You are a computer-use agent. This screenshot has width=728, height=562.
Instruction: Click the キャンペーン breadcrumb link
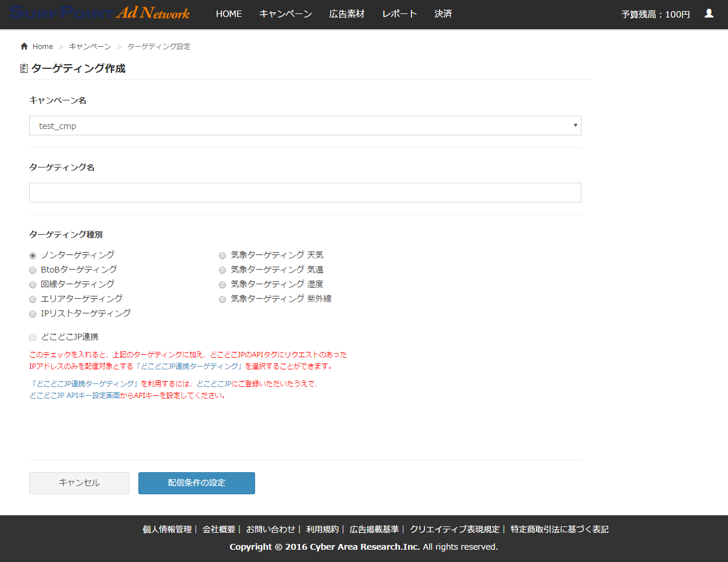tap(90, 47)
